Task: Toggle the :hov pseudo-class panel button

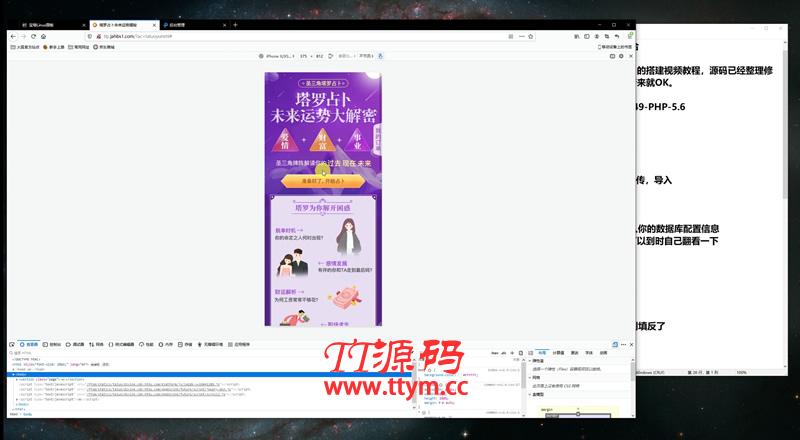Action: [x=494, y=353]
